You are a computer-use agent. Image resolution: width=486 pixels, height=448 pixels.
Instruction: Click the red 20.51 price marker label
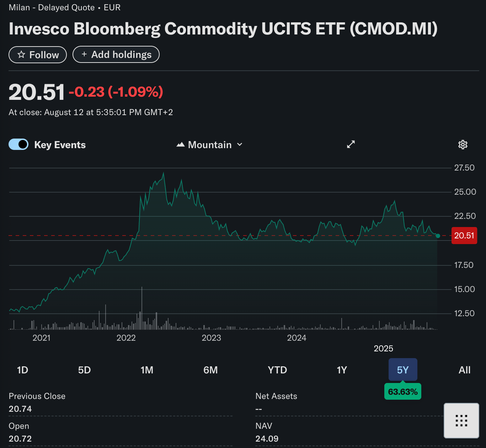click(x=464, y=236)
